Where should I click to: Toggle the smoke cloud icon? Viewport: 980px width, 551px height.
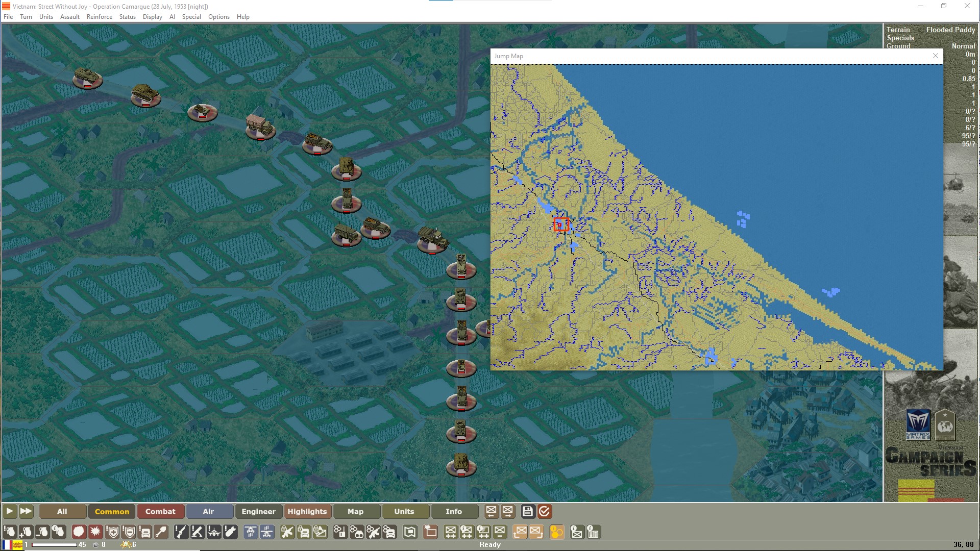tap(79, 532)
